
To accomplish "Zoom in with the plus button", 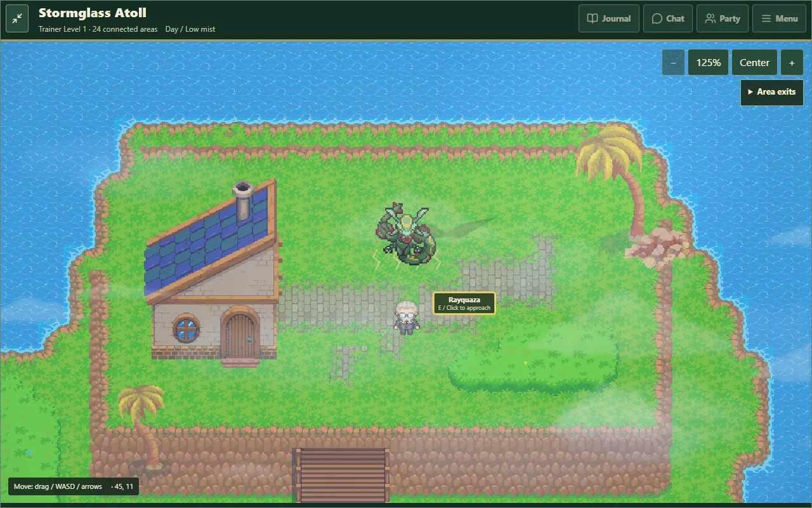I will pos(792,62).
